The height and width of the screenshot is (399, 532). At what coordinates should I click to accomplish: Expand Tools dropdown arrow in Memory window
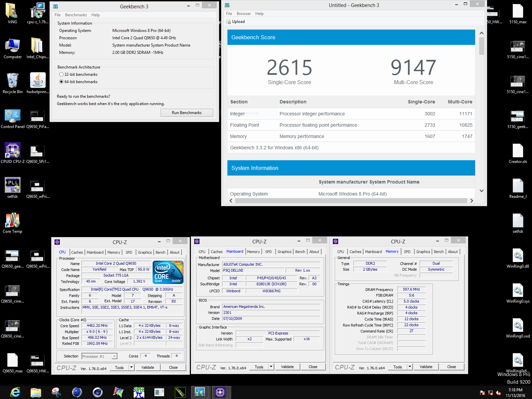coord(410,367)
